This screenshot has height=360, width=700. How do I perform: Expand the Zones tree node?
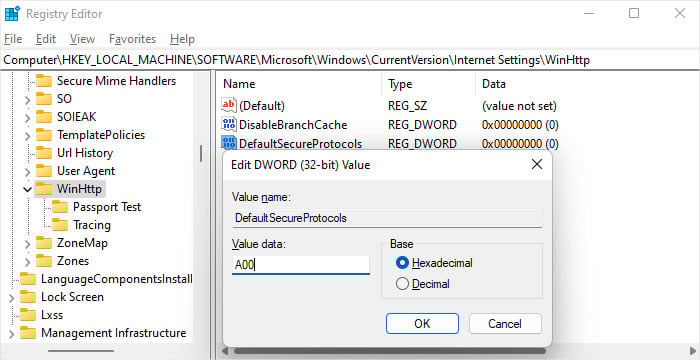point(27,261)
